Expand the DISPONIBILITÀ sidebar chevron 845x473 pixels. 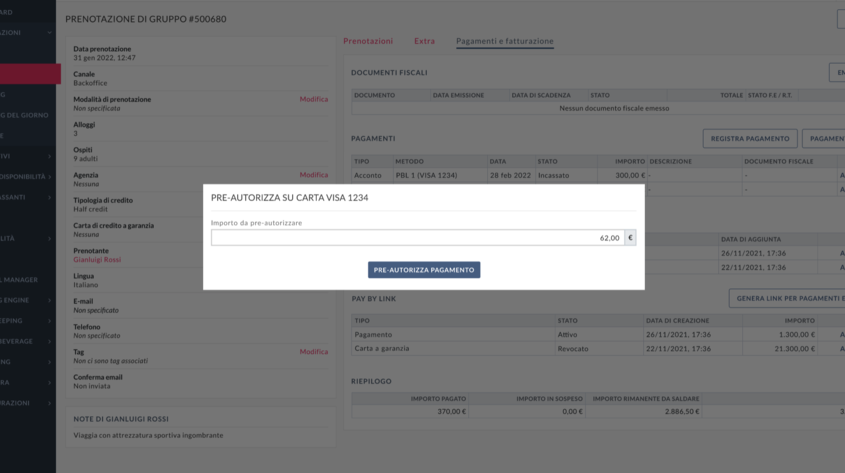[x=49, y=177]
